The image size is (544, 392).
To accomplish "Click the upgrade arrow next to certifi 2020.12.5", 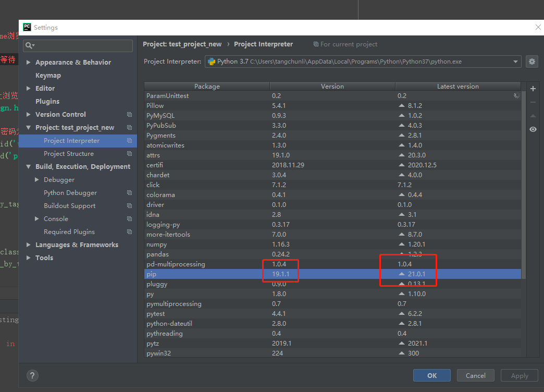I will click(402, 165).
